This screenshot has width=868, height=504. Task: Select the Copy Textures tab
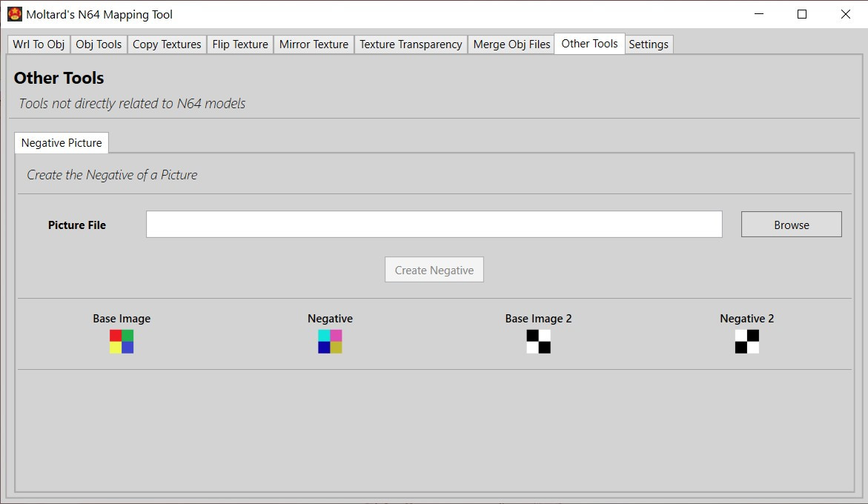point(166,44)
